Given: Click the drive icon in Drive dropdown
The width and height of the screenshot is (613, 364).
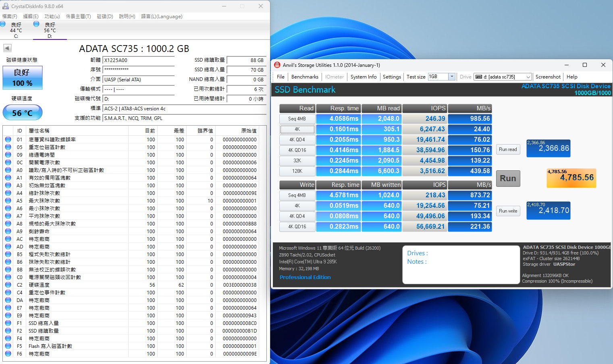Looking at the screenshot, I should pos(478,77).
